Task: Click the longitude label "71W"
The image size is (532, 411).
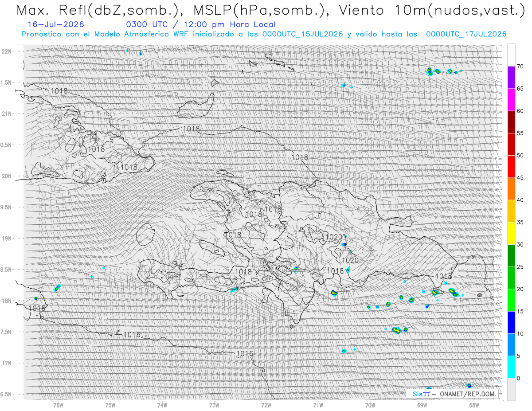Action: pyautogui.click(x=318, y=405)
